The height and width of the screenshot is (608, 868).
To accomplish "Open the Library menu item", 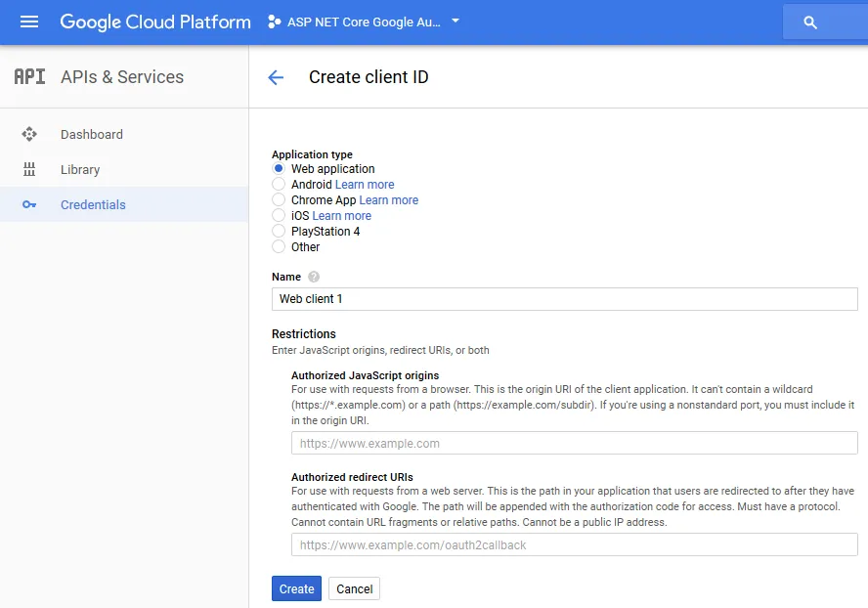I will pos(80,170).
